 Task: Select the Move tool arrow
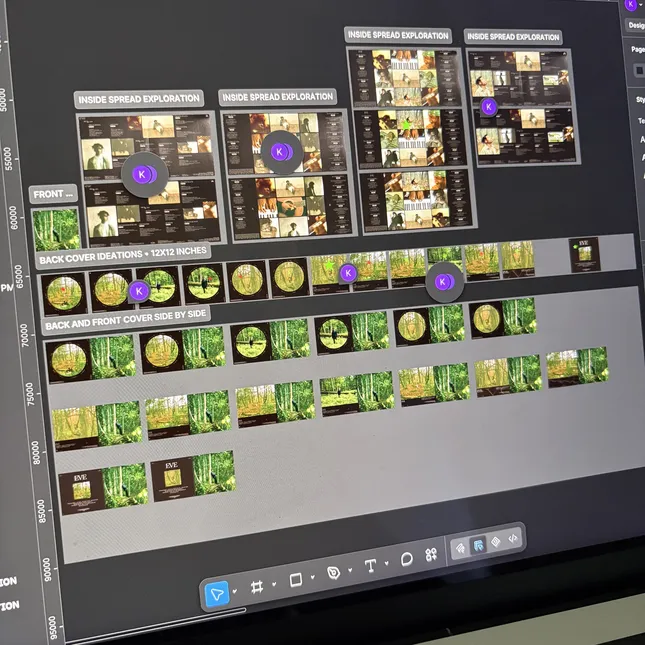point(217,594)
